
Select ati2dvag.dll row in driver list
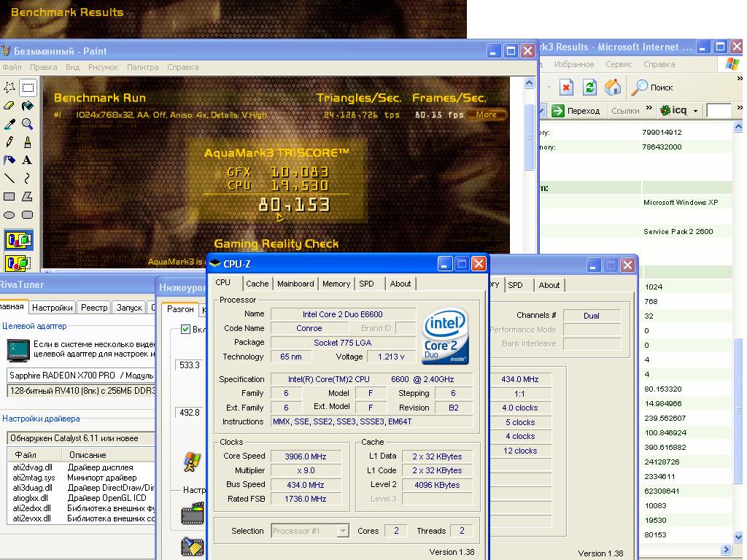click(81, 467)
